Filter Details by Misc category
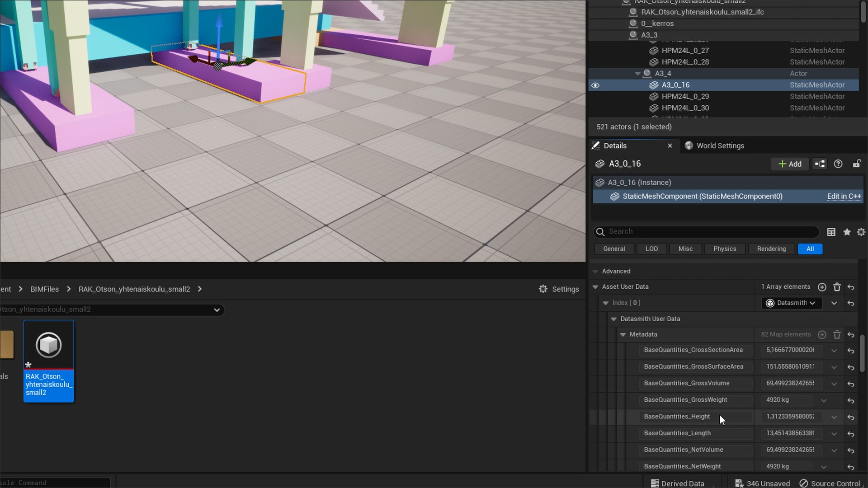 click(x=685, y=249)
